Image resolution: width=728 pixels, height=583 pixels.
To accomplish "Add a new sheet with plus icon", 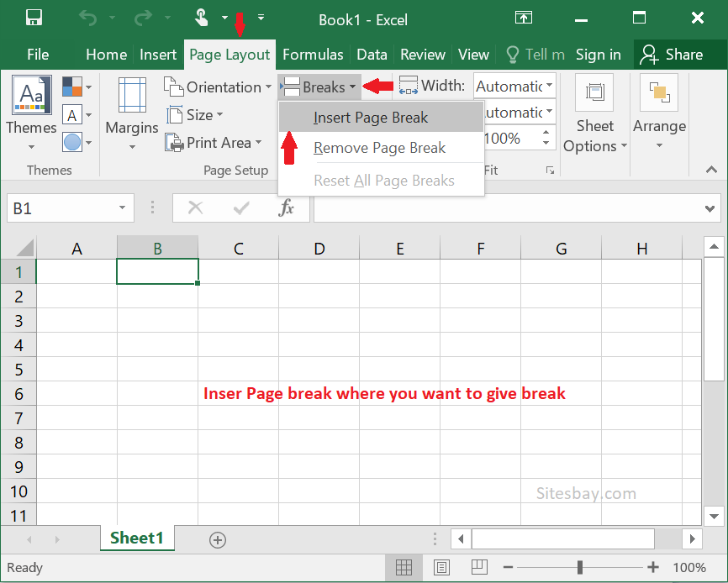I will point(218,540).
